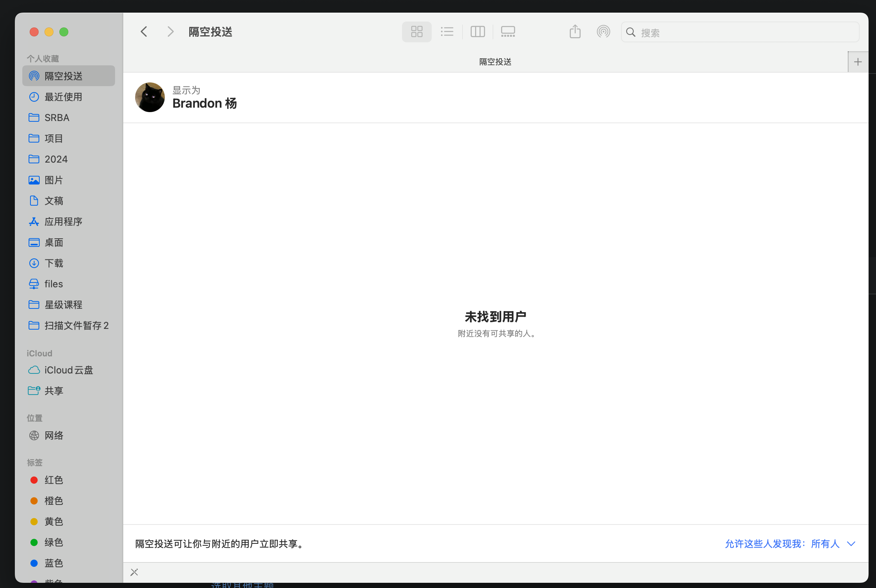
Task: Click the Share toolbar icon
Action: point(575,32)
